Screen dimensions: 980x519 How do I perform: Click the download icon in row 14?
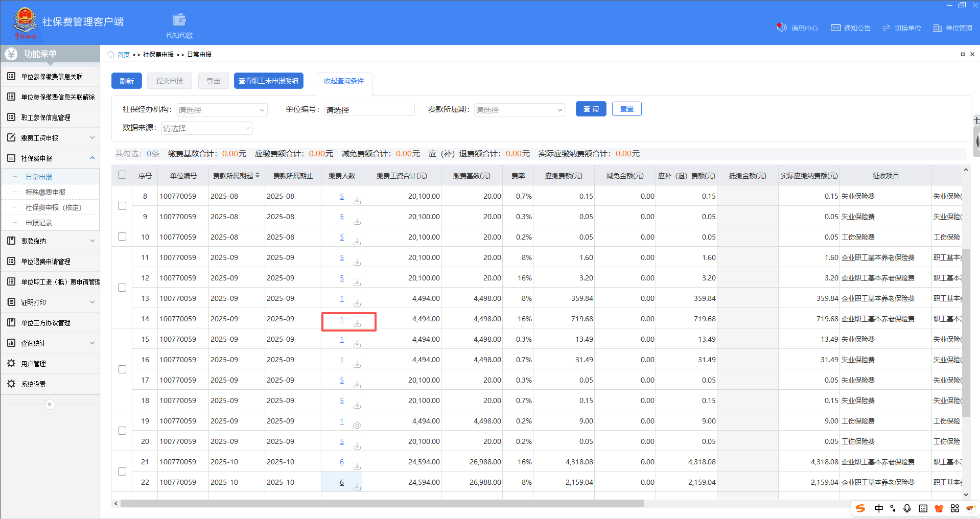[357, 323]
